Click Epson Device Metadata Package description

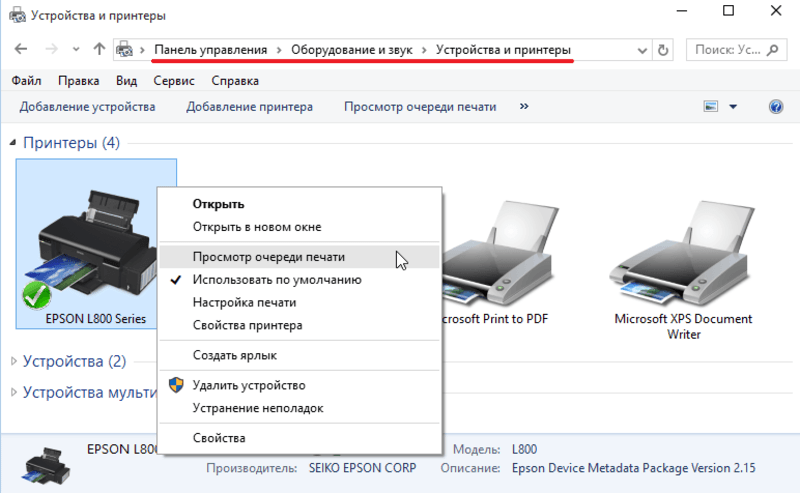coord(633,468)
